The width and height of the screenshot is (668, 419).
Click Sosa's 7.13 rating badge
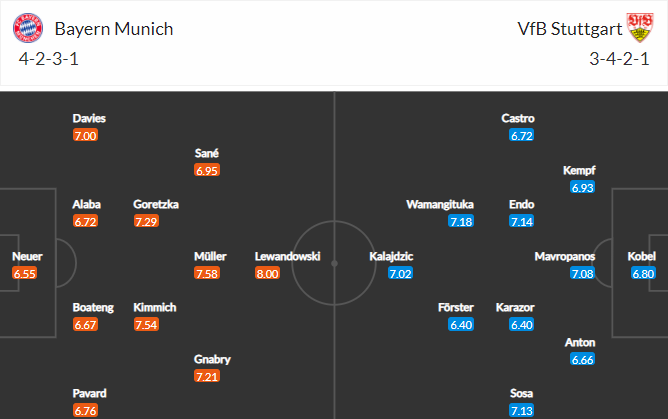click(522, 410)
